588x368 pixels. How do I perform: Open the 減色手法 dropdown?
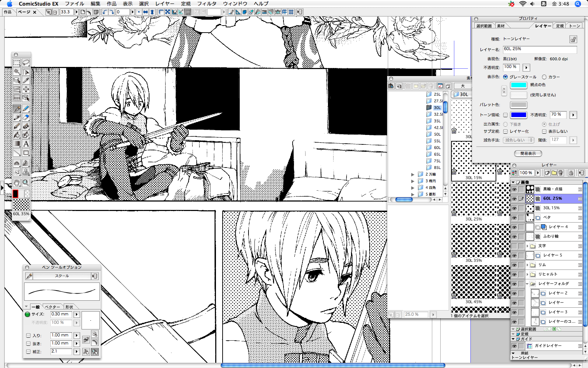(519, 140)
